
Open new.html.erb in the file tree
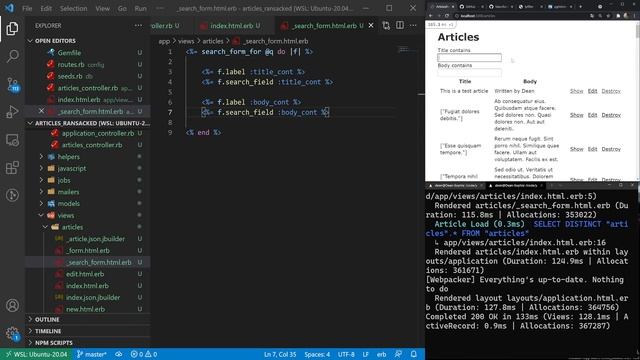85,309
